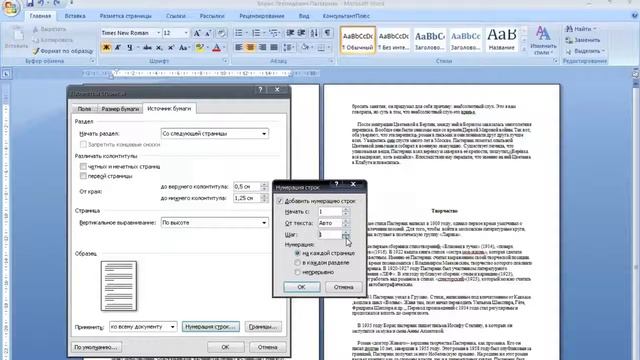Switch to Рецензирование ribbon tab
The width and height of the screenshot is (640, 360).
pyautogui.click(x=262, y=16)
